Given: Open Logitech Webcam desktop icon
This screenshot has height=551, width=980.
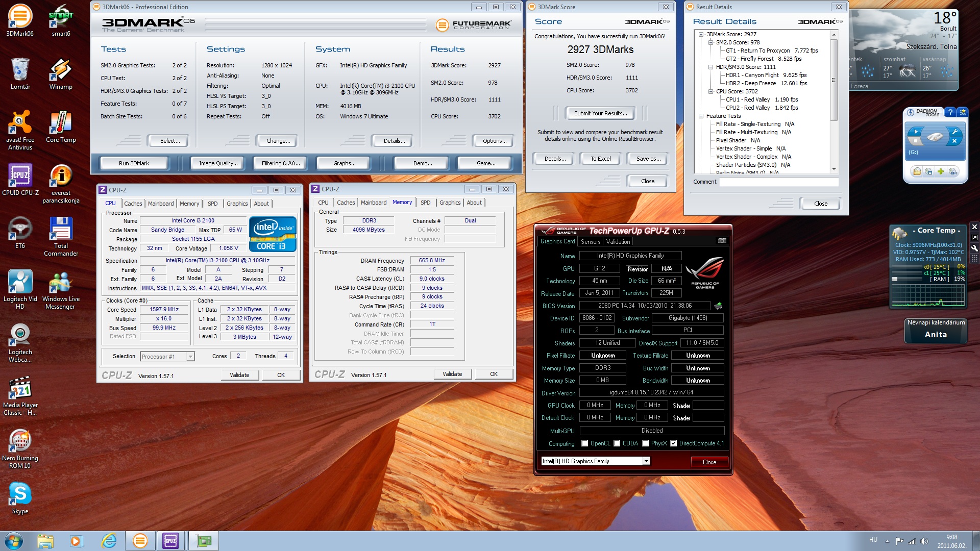Looking at the screenshot, I should [x=20, y=343].
